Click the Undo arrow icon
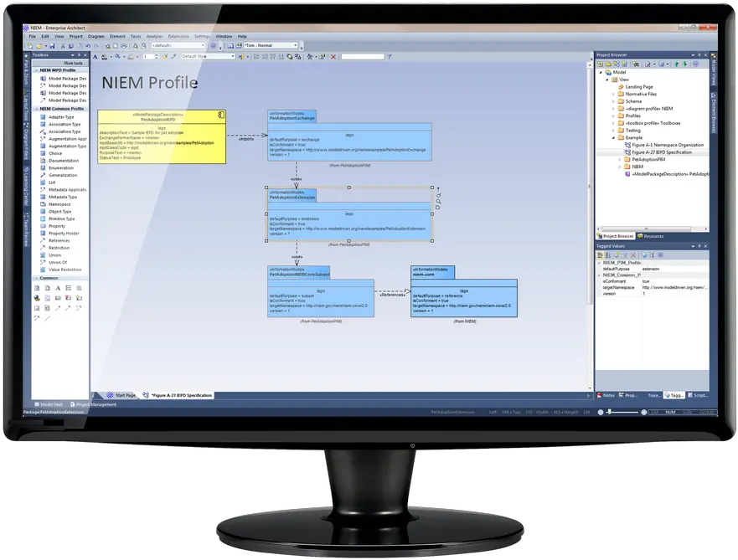Viewport: 738px width, 560px height. (88, 45)
